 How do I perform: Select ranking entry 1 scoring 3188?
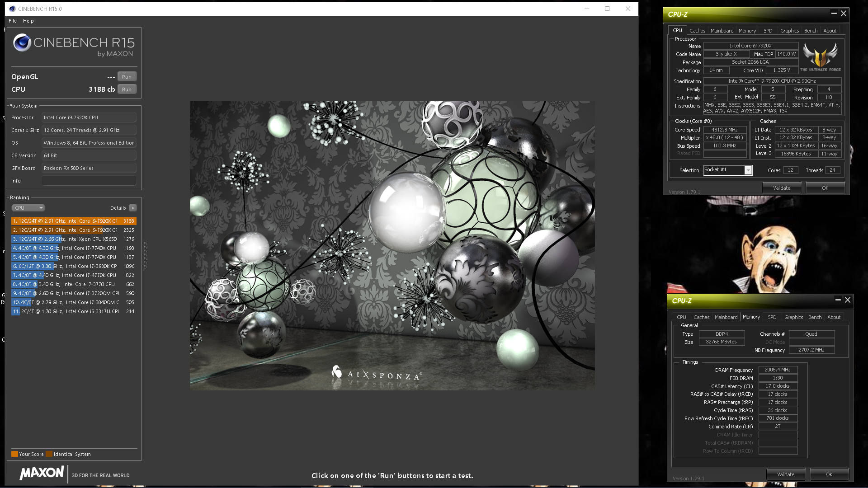(x=74, y=221)
